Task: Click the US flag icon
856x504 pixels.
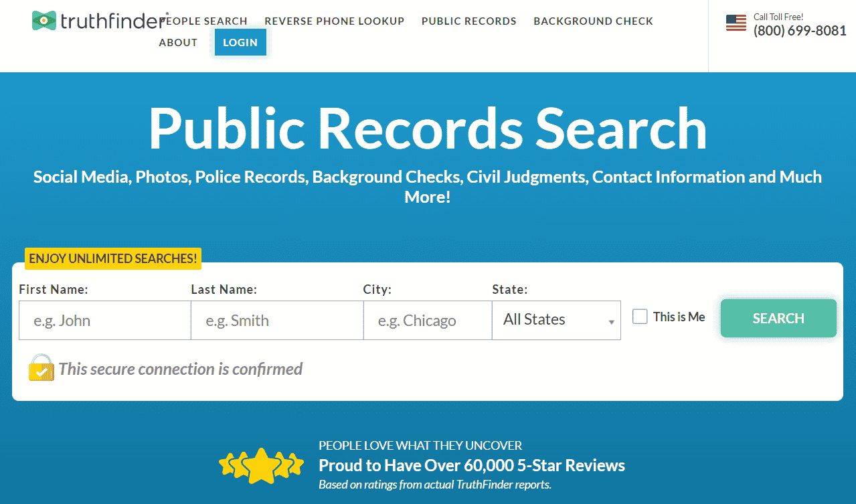Action: pyautogui.click(x=736, y=23)
